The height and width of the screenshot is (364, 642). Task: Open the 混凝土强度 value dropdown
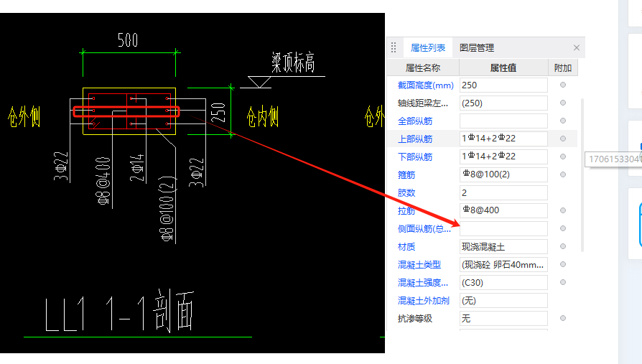point(503,283)
